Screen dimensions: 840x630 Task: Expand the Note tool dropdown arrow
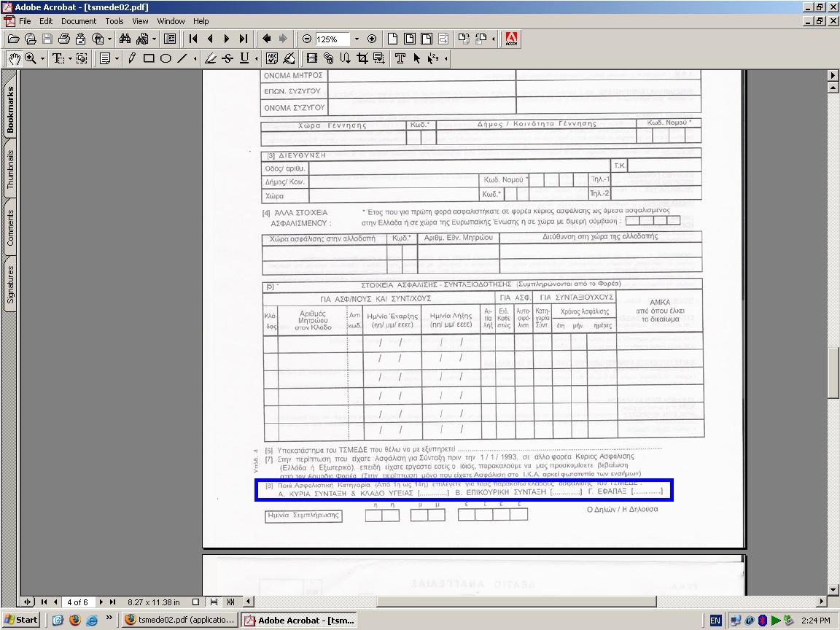click(117, 58)
